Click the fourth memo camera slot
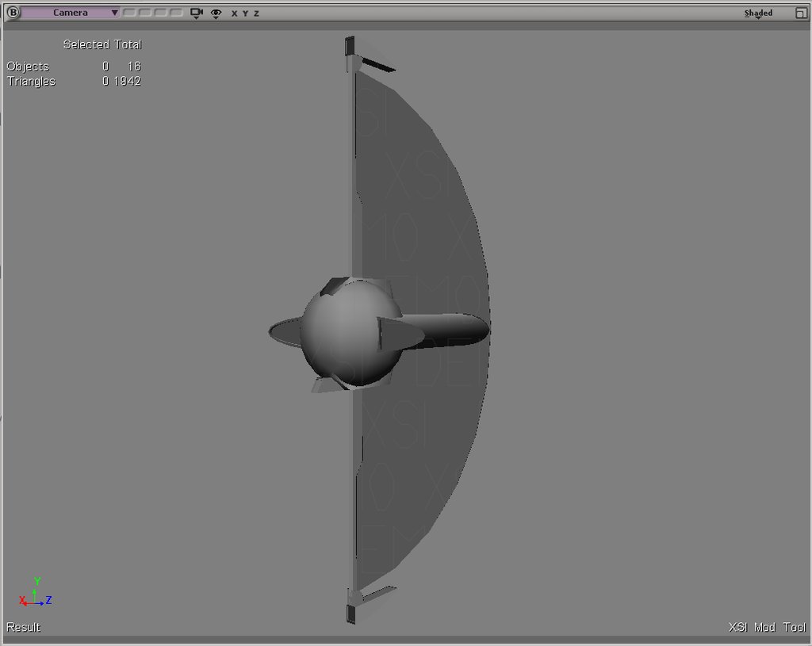The height and width of the screenshot is (646, 812). (176, 13)
